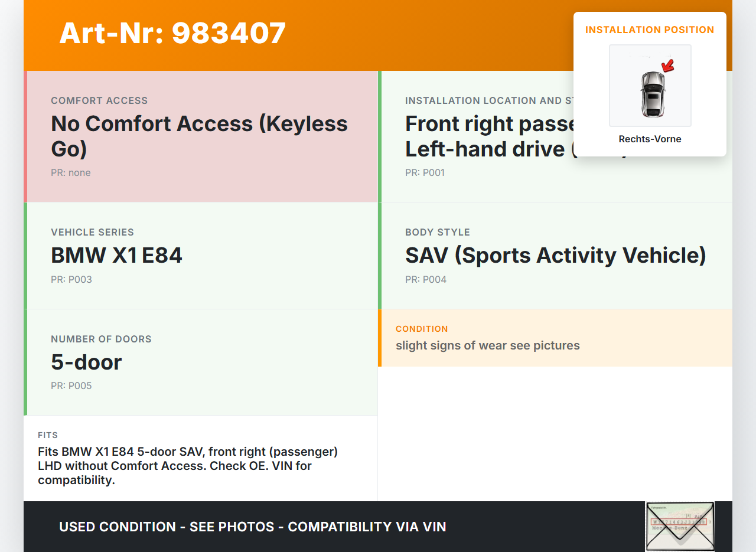Image resolution: width=756 pixels, height=552 pixels.
Task: Click the PR: P005 code
Action: click(x=71, y=386)
